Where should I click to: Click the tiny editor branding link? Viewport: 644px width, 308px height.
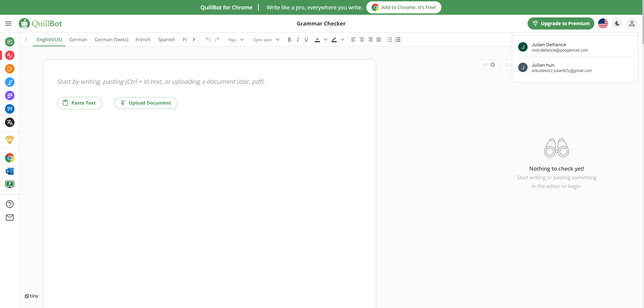coord(32,296)
